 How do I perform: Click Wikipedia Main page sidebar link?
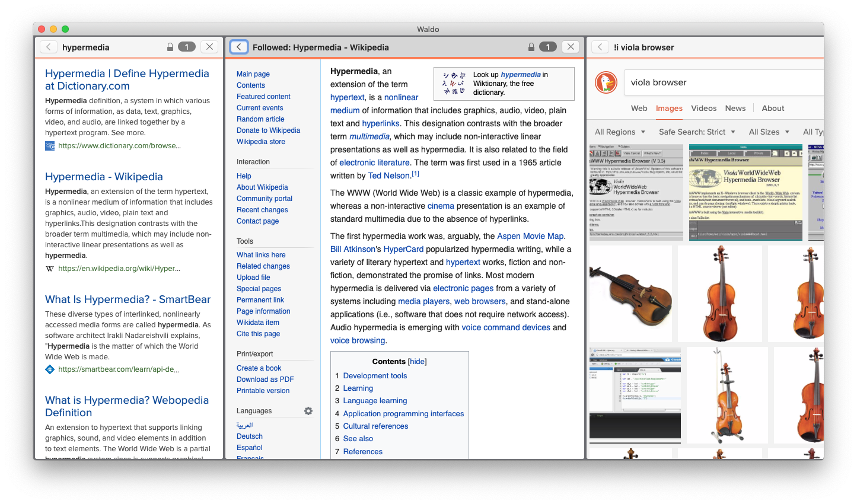tap(253, 74)
